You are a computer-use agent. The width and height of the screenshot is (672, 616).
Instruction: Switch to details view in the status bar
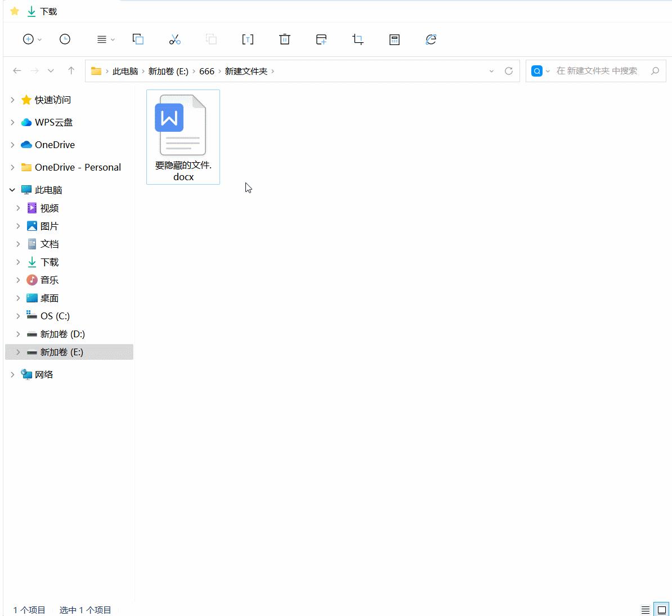pyautogui.click(x=645, y=609)
